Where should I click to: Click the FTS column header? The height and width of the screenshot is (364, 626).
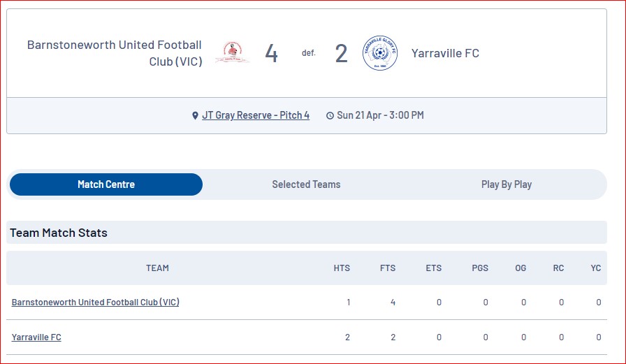click(x=388, y=268)
